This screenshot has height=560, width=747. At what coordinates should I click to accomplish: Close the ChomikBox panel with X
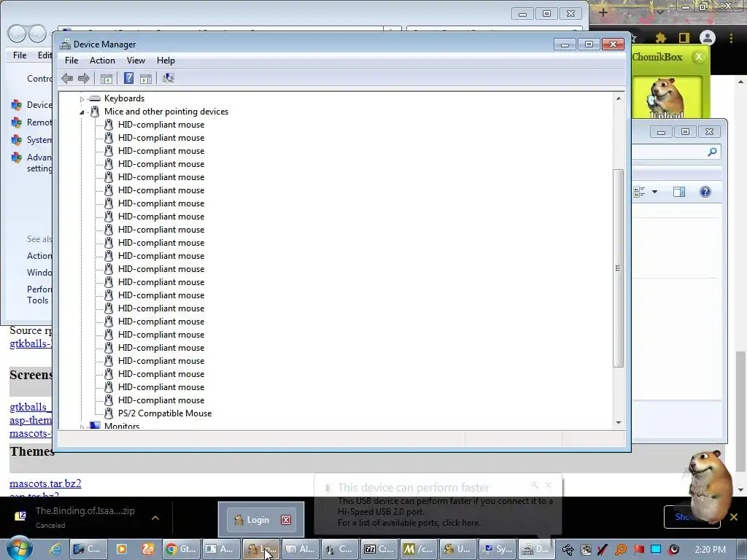pyautogui.click(x=699, y=57)
